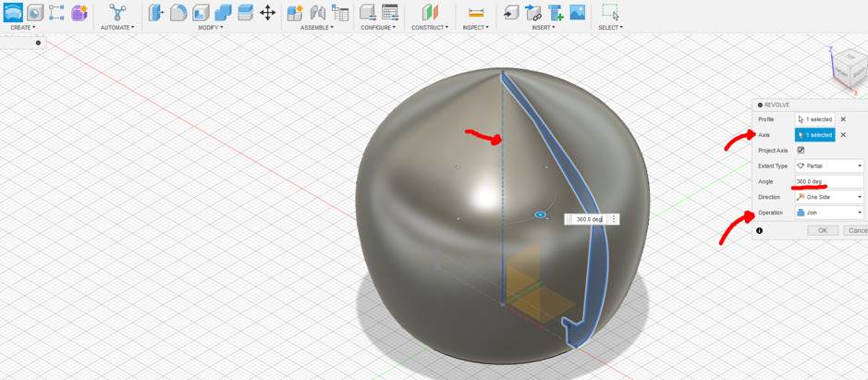The image size is (868, 380).
Task: Click the Insert Canvas image icon
Action: pos(578,12)
